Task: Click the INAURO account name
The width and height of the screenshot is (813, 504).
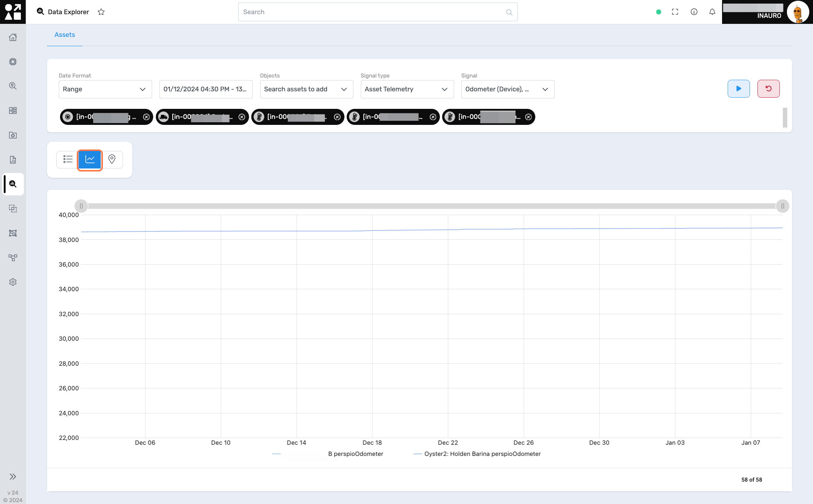Action: point(769,16)
